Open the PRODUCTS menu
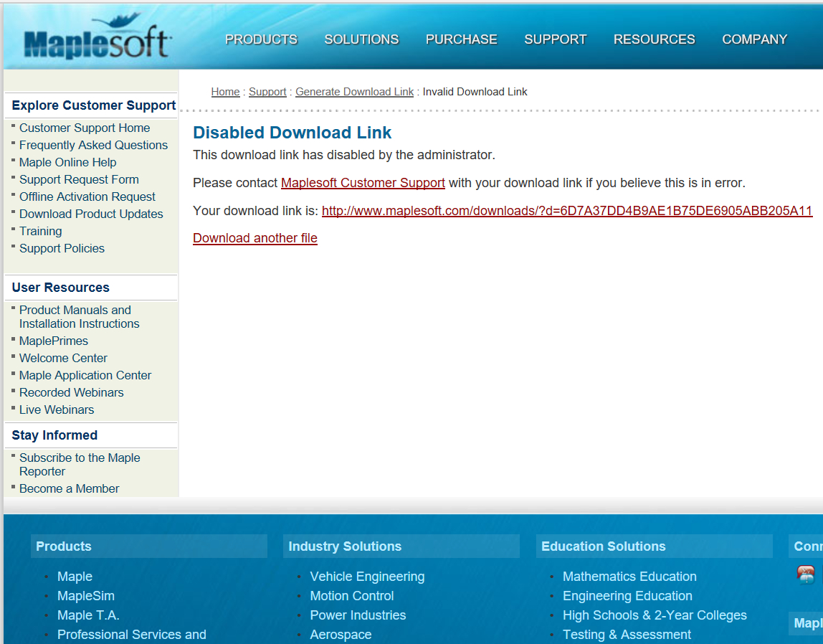823x644 pixels. [261, 39]
